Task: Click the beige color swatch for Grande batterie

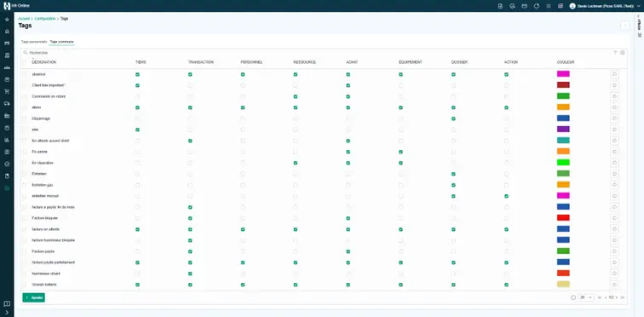Action: 563,284
